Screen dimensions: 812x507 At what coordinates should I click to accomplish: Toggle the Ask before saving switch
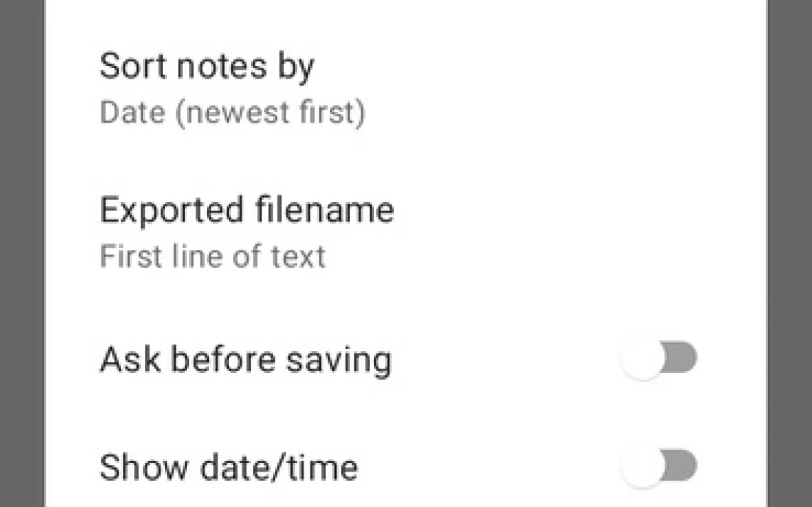[658, 359]
